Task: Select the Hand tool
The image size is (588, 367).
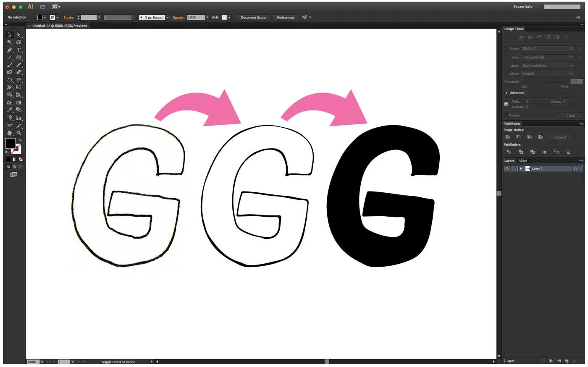Action: [10, 133]
